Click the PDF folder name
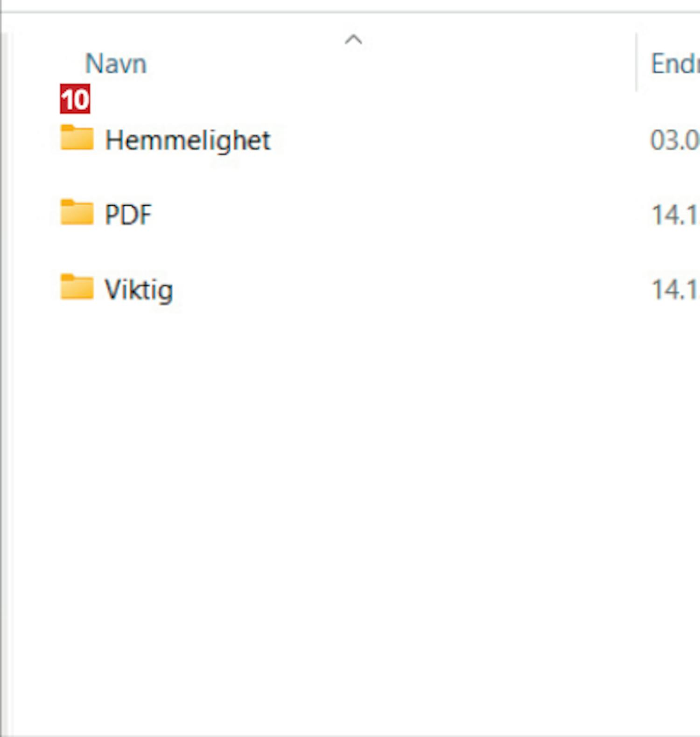The image size is (700, 737). coord(128,215)
